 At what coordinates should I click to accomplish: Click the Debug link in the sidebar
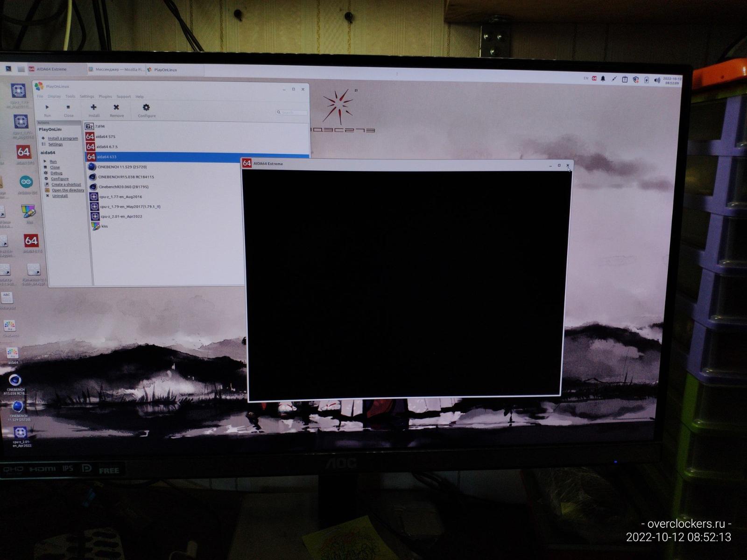point(56,173)
